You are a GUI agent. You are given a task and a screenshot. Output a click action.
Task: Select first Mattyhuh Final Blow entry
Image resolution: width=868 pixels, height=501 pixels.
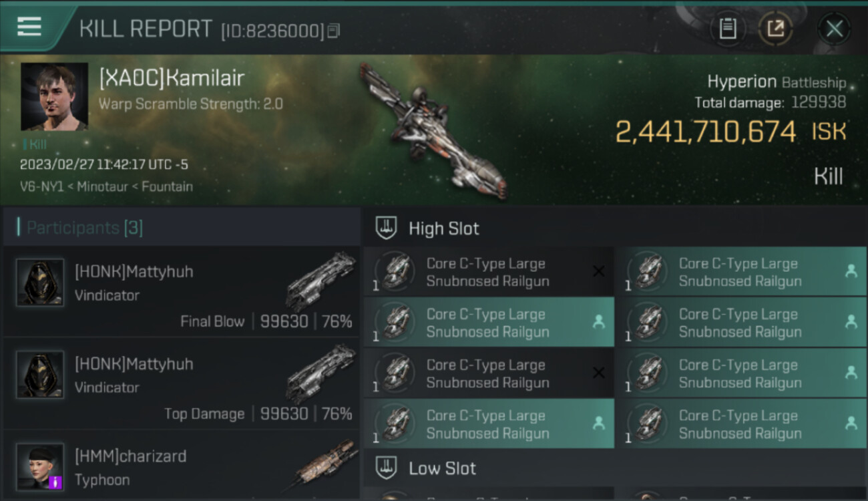(182, 291)
